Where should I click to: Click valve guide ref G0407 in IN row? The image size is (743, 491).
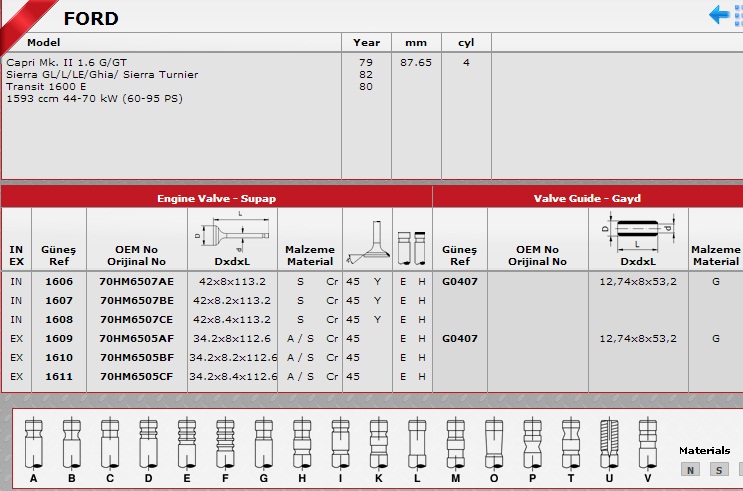click(x=460, y=282)
